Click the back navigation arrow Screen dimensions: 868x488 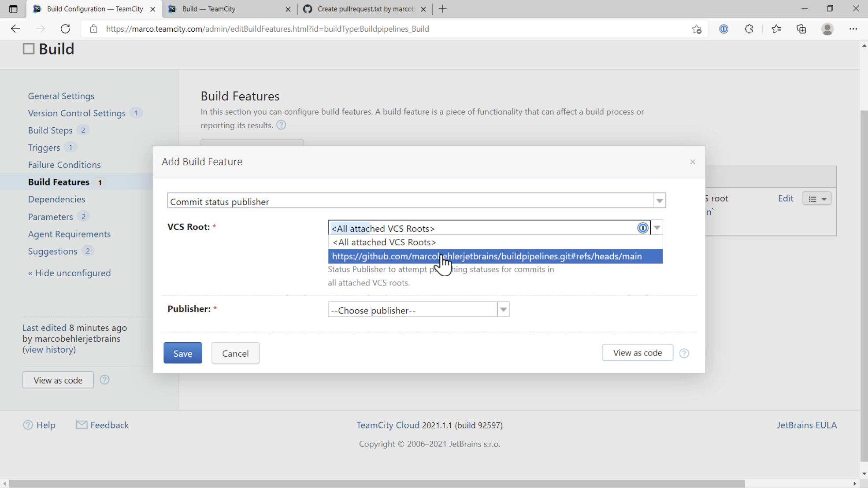[x=15, y=29]
